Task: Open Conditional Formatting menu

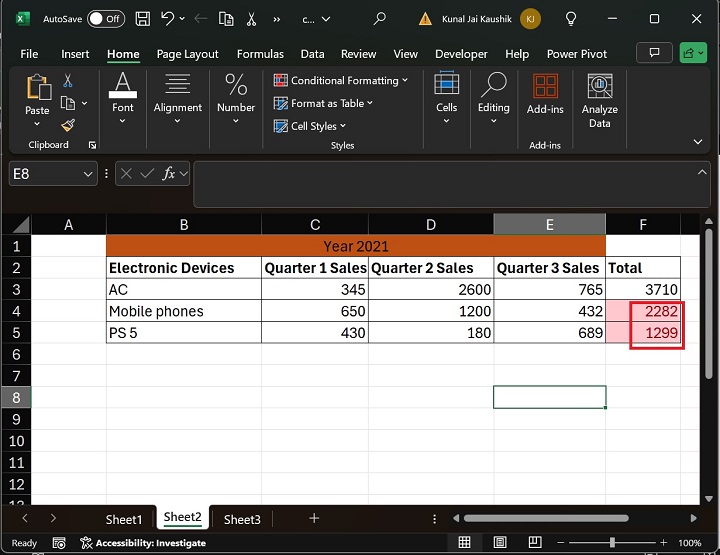Action: tap(340, 80)
